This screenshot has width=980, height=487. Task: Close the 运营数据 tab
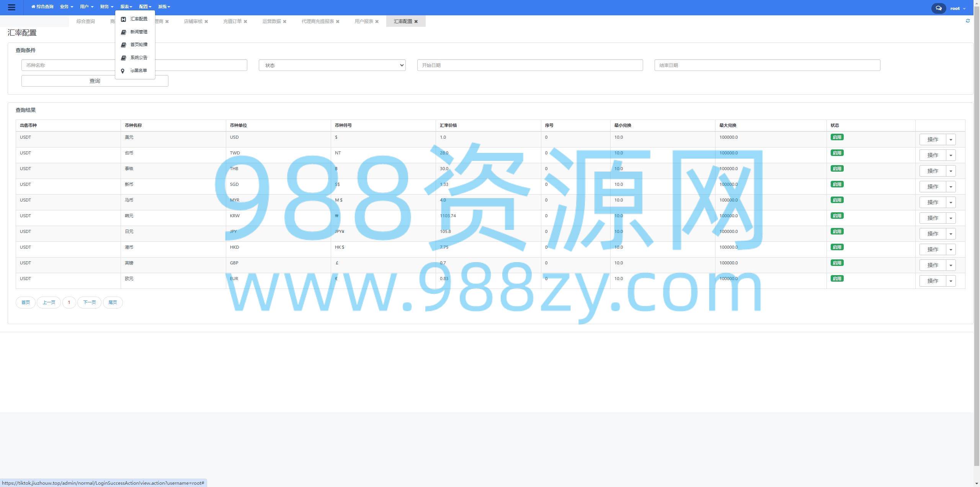[285, 21]
